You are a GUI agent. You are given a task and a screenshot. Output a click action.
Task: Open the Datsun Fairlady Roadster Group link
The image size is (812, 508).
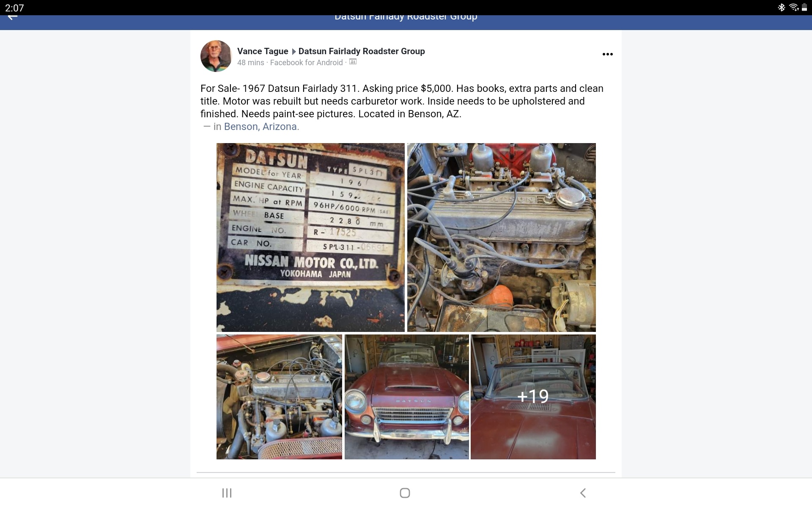(362, 51)
